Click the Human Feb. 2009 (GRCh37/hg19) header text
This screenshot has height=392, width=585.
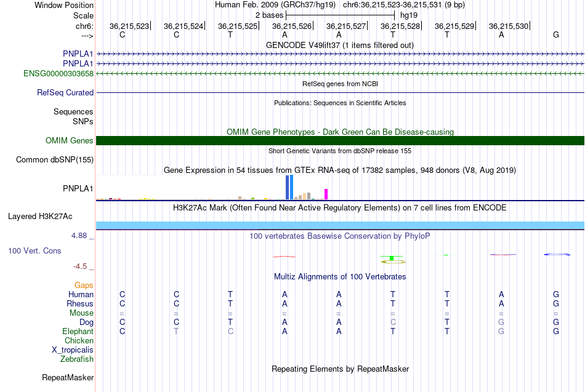point(275,5)
